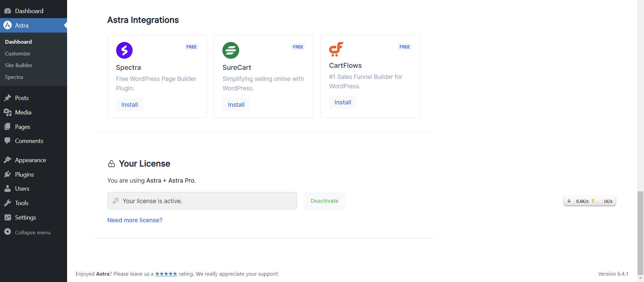Image resolution: width=644 pixels, height=282 pixels.
Task: Click the Appearance paintbrush icon
Action: 7,160
